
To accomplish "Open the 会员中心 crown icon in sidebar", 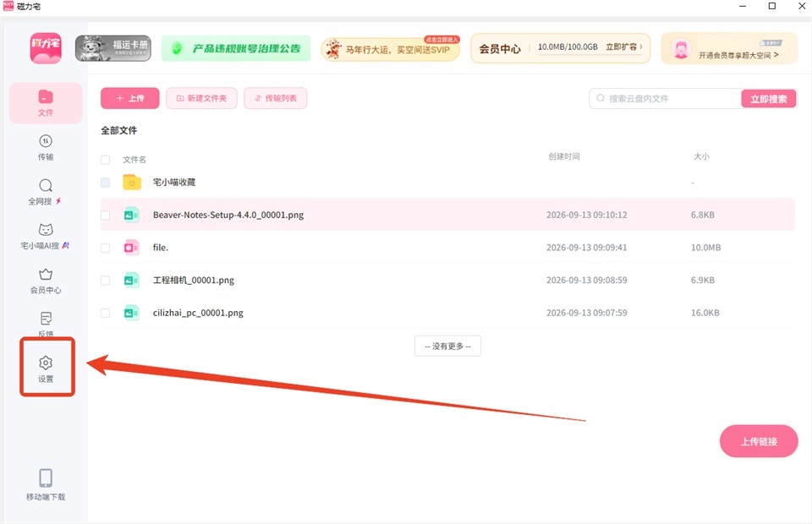I will click(x=46, y=274).
